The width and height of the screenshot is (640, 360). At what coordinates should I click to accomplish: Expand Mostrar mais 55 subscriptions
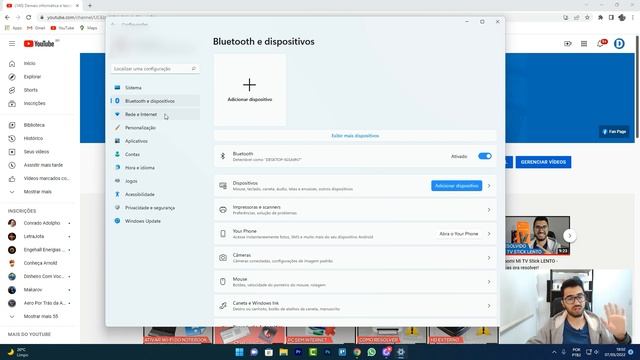coord(40,316)
